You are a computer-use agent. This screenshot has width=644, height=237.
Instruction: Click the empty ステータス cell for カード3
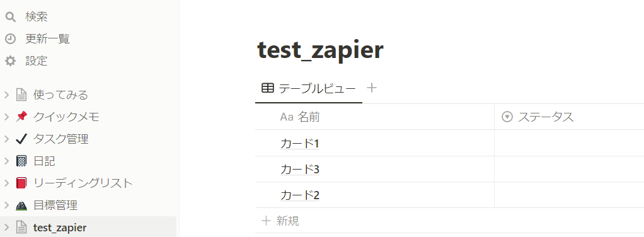point(569,169)
